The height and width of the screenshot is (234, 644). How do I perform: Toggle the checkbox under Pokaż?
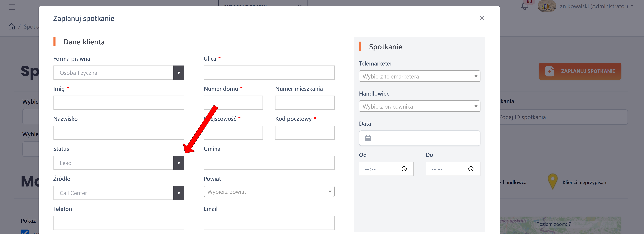24,232
